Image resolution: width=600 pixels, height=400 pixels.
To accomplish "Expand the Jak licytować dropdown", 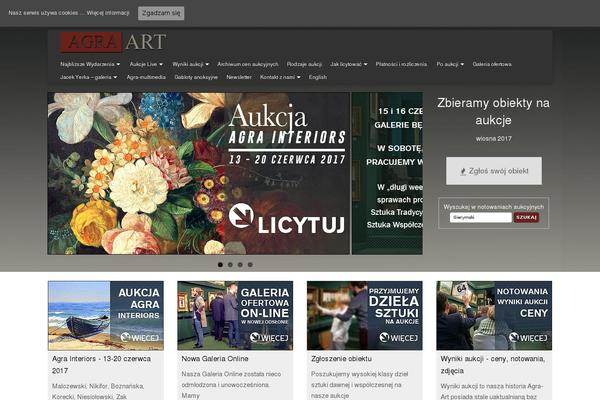I will [349, 64].
